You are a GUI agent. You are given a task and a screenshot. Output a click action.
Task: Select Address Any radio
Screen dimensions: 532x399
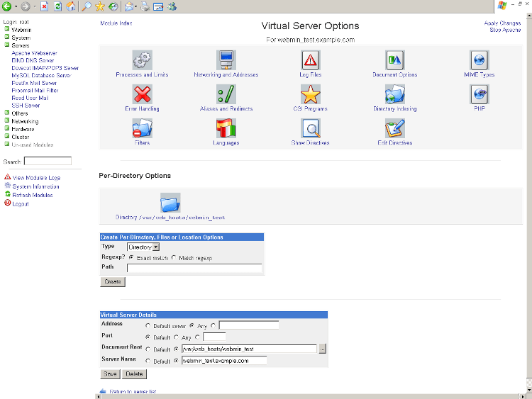192,325
